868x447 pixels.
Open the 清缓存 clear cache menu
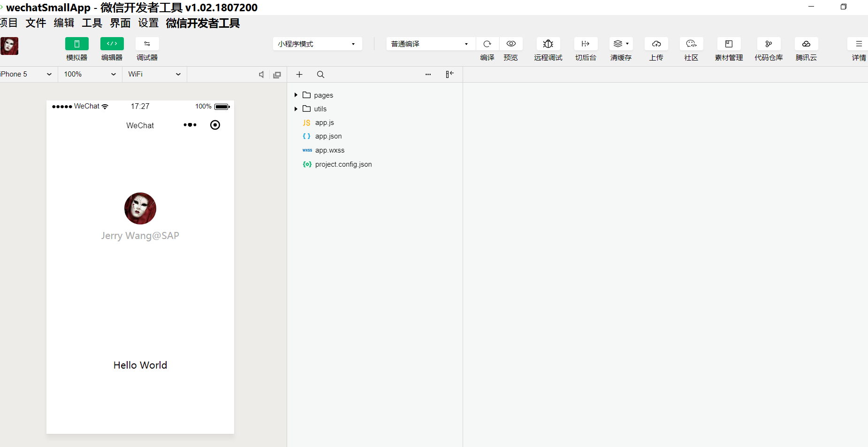[621, 44]
